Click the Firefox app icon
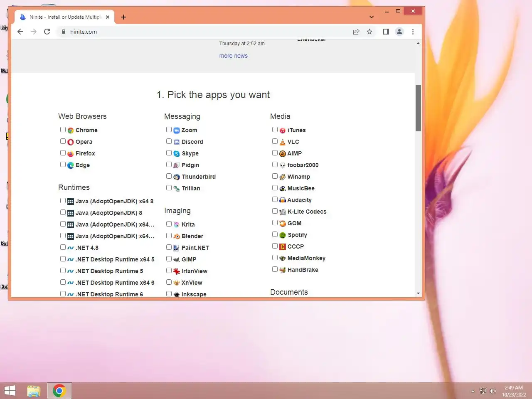 click(71, 154)
